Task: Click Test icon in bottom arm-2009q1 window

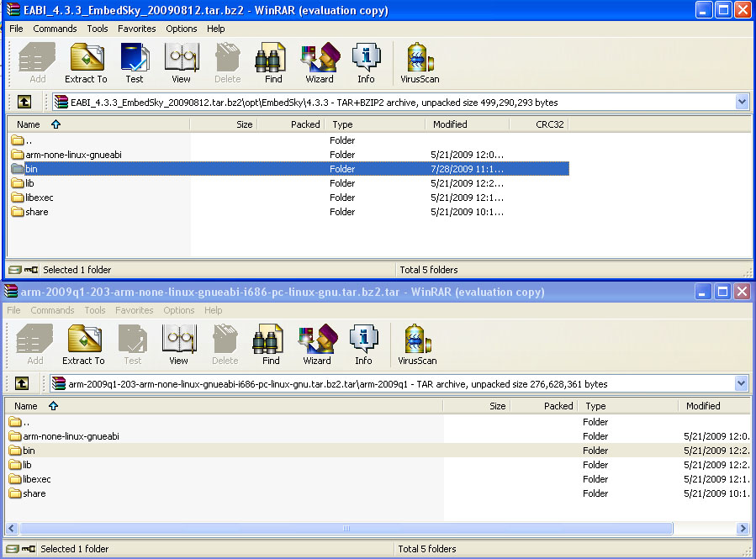Action: (133, 345)
